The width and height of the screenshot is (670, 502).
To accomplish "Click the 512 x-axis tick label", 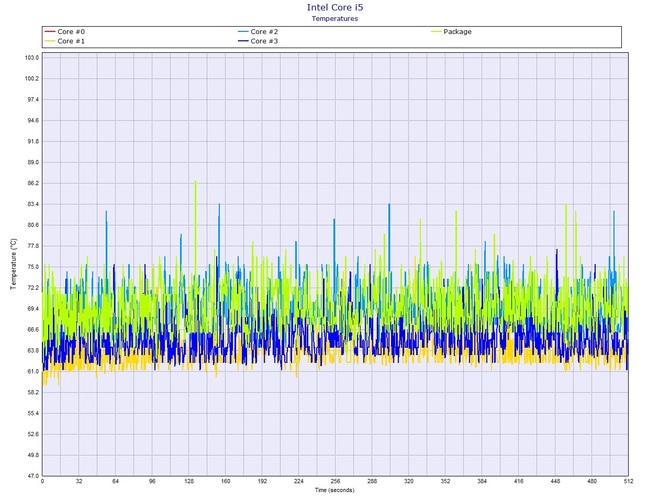I will coord(629,481).
